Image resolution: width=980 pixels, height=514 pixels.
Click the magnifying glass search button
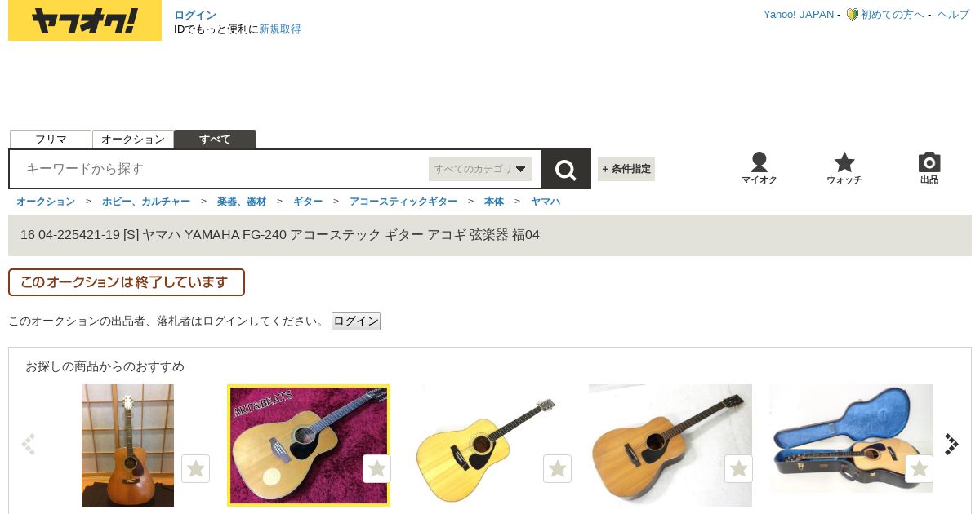tap(566, 169)
